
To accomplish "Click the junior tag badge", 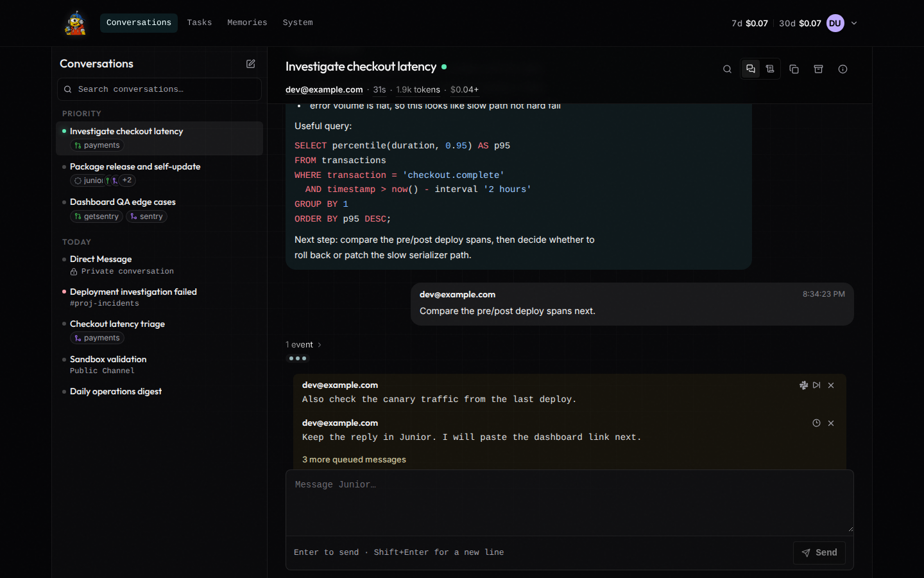I will point(88,180).
